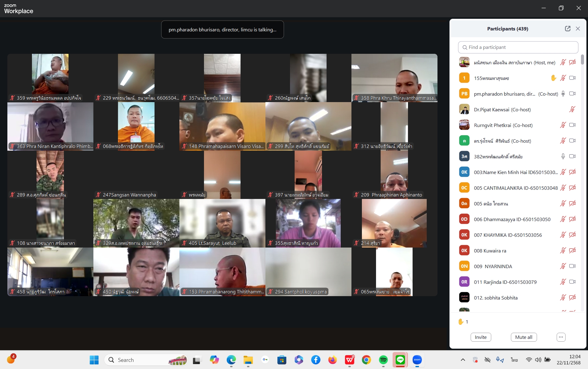Close the Participants panel

point(578,29)
